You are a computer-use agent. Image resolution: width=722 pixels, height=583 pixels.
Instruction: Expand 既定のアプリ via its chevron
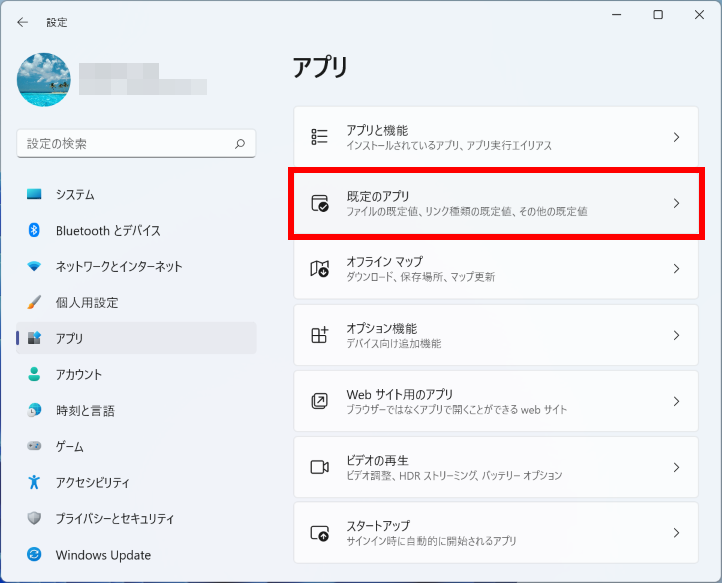click(x=676, y=203)
